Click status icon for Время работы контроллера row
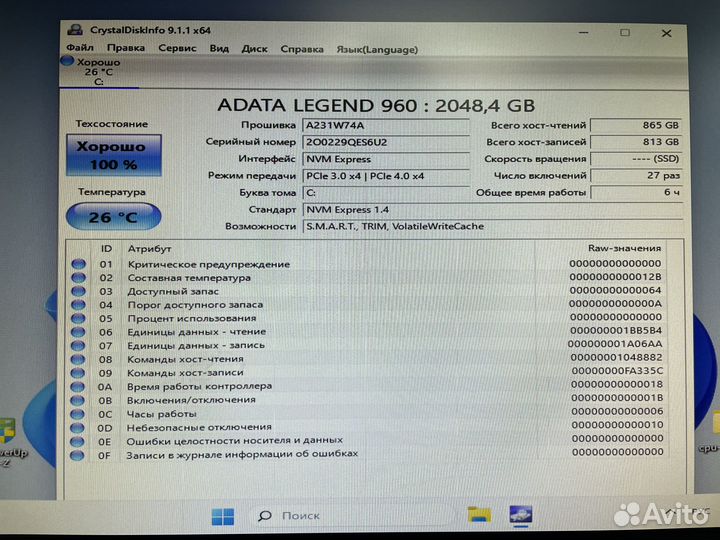This screenshot has width=720, height=540. pyautogui.click(x=78, y=387)
